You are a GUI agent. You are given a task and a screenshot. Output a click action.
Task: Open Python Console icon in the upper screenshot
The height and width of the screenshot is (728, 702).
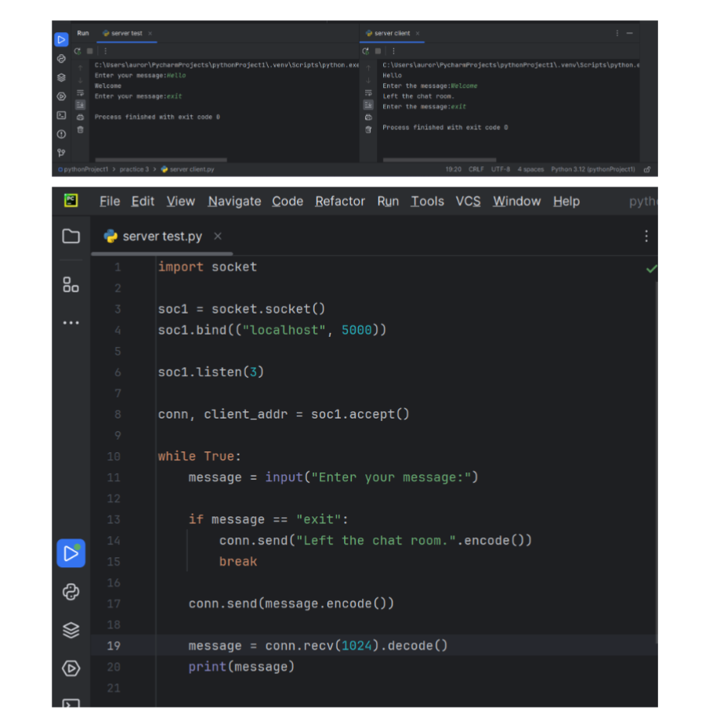(61, 59)
